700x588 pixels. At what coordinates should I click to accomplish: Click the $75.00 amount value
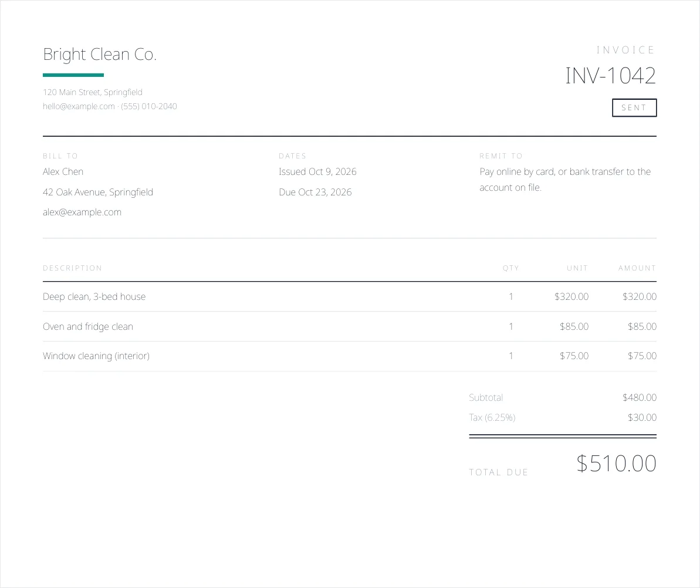click(642, 356)
